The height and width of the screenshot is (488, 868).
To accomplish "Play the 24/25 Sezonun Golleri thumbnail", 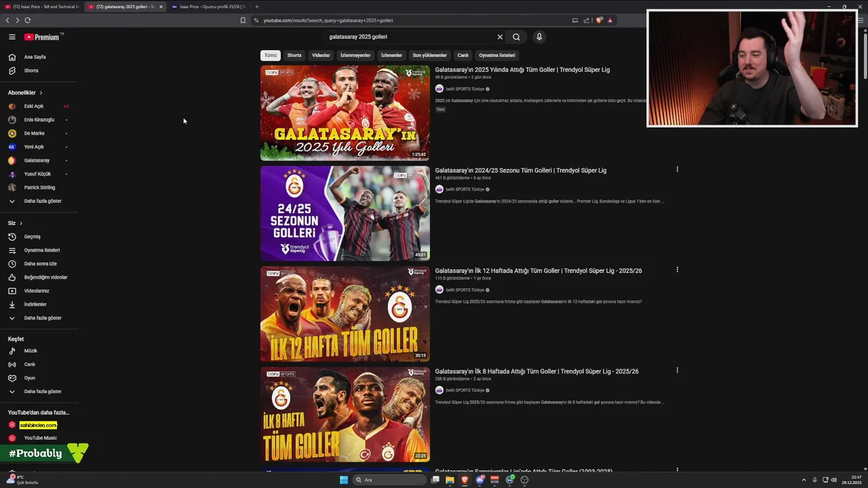I will pyautogui.click(x=345, y=213).
